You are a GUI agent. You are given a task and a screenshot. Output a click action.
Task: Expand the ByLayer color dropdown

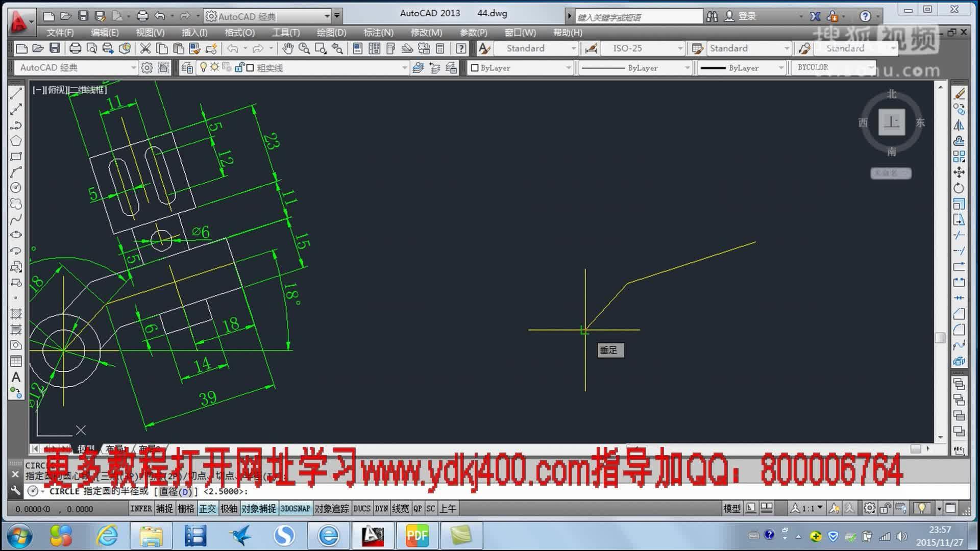pos(569,67)
